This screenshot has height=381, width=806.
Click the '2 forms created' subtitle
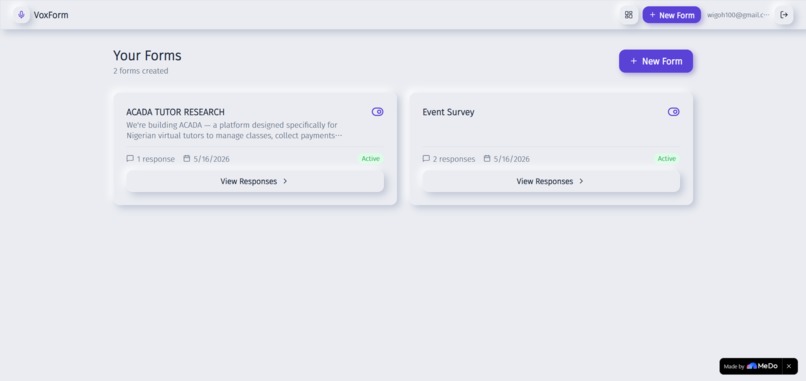click(x=141, y=71)
